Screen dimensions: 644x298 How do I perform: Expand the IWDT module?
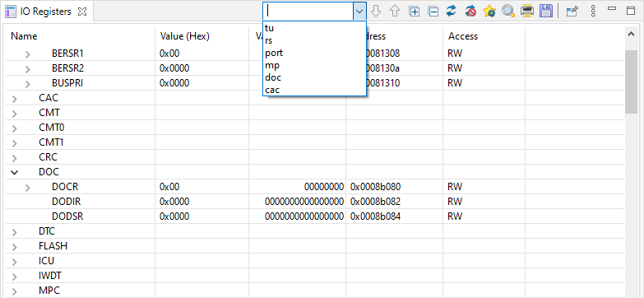[x=14, y=277]
